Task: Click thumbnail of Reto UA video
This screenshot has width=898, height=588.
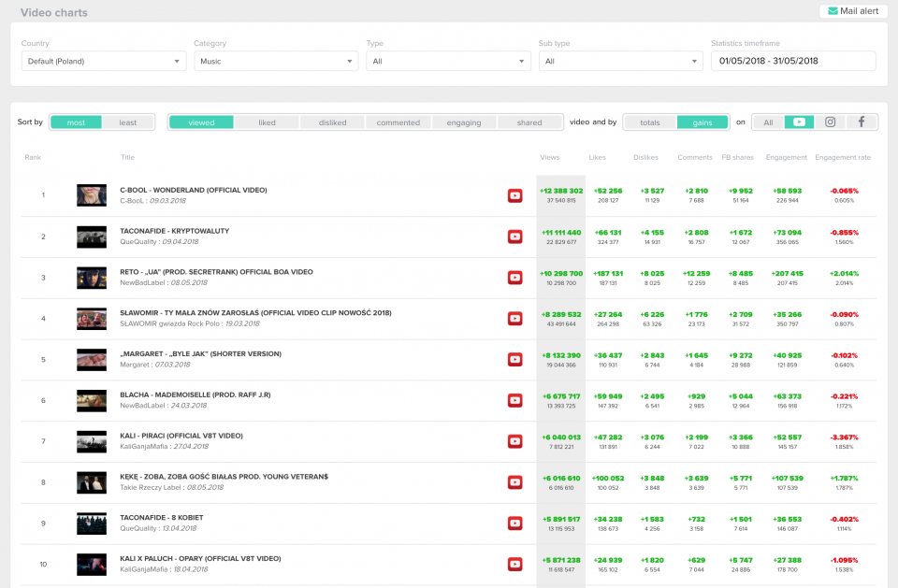Action: point(92,278)
